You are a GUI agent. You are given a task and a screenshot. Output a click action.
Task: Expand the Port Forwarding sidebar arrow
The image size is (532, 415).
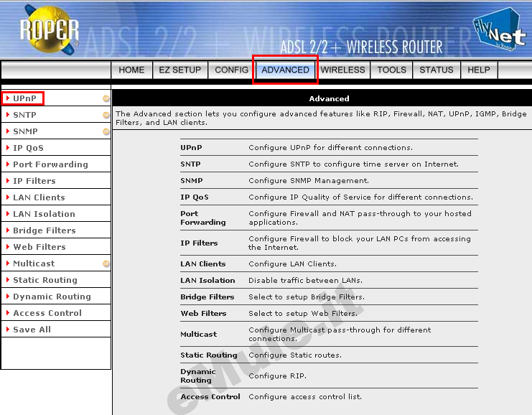7,164
